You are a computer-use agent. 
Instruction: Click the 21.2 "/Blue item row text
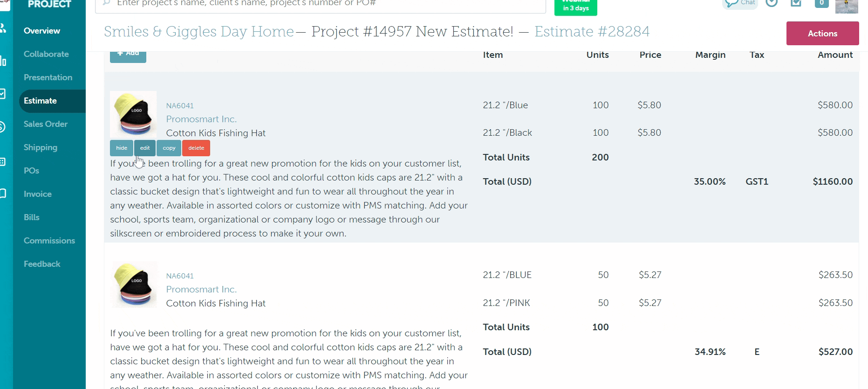pos(506,105)
